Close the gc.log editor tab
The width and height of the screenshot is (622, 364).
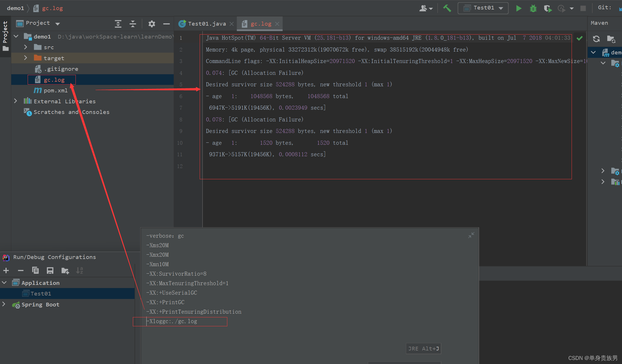tap(277, 24)
